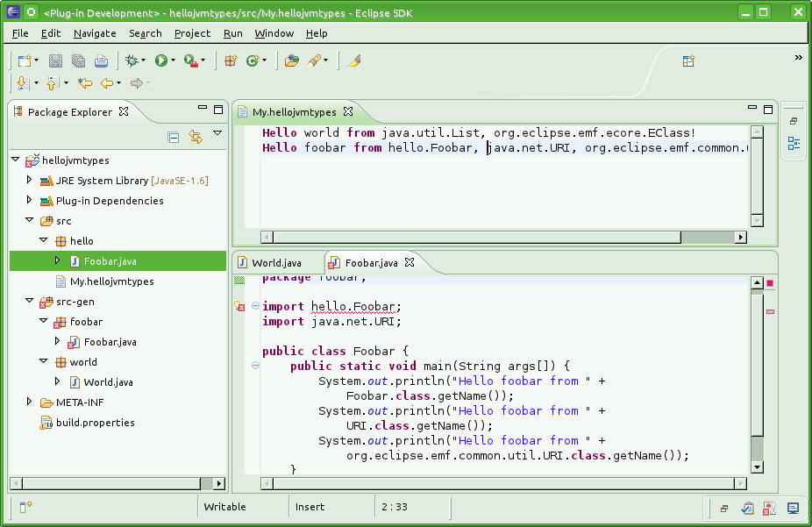Screen dimensions: 812x527
Task: Toggle the import fold marker in the editor
Action: [255, 306]
